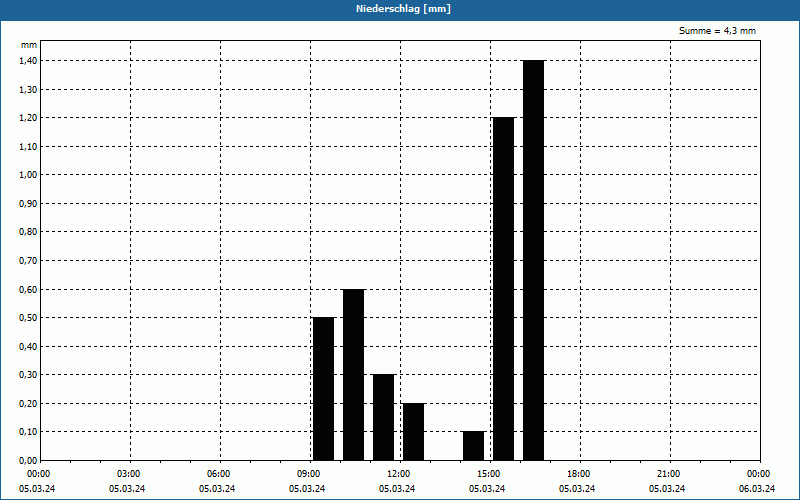Click the 1,40 mm precipitation bar

pos(534,260)
